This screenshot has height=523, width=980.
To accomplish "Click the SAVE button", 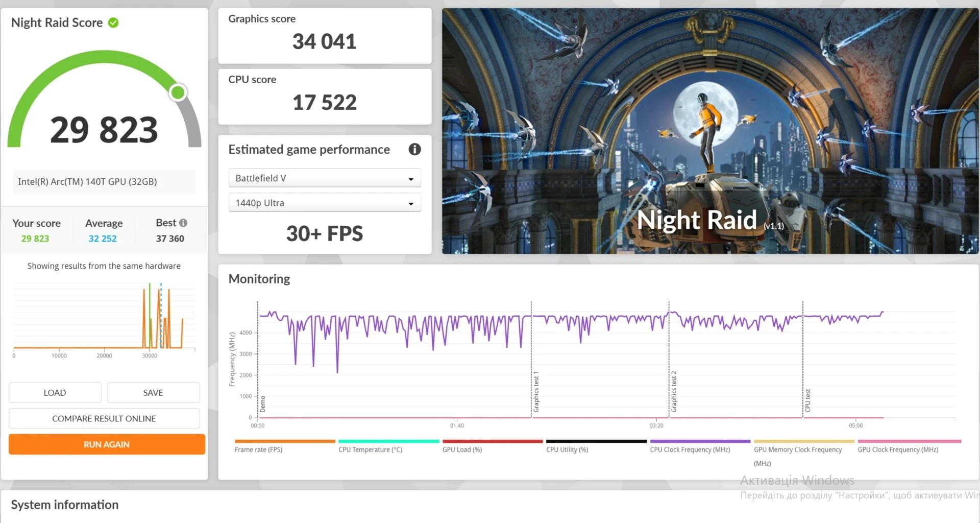I will 153,392.
